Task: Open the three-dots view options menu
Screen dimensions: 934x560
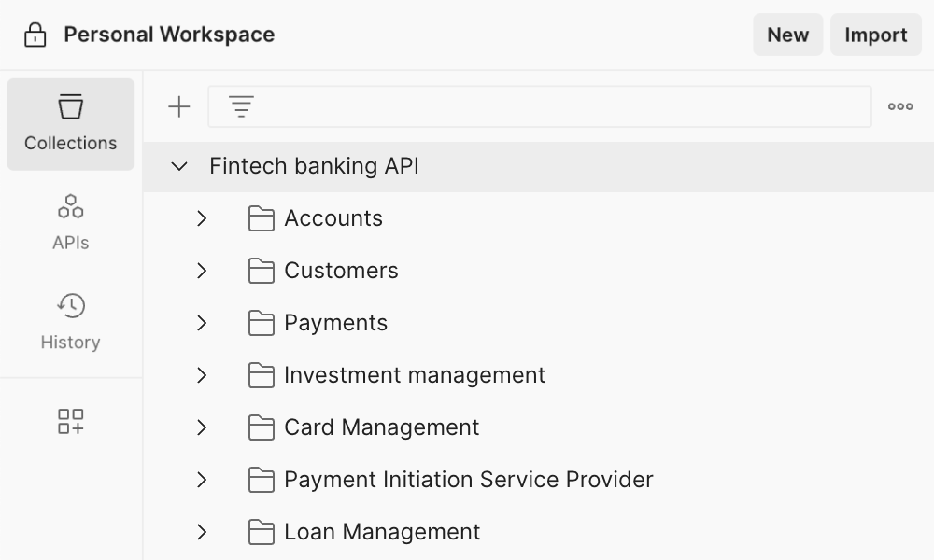Action: pyautogui.click(x=900, y=107)
